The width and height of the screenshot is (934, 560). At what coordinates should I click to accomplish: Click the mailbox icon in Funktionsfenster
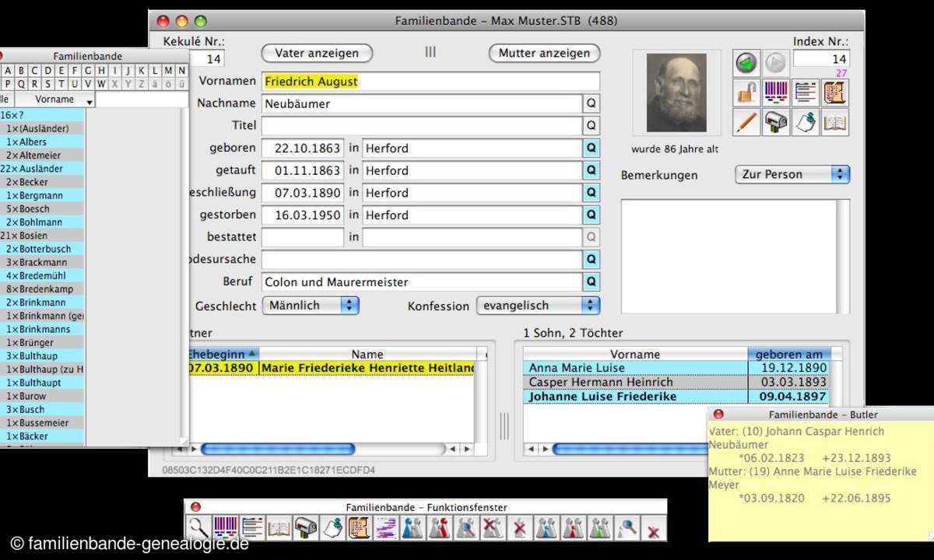[x=306, y=528]
